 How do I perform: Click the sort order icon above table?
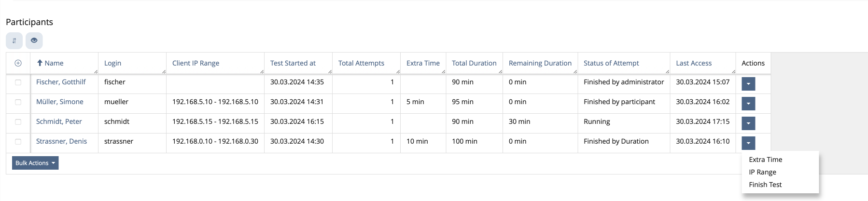click(x=14, y=41)
